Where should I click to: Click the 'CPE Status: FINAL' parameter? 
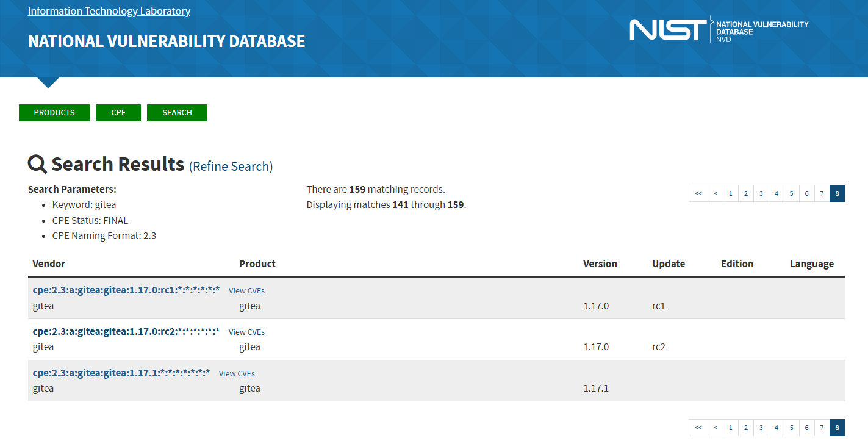coord(90,221)
